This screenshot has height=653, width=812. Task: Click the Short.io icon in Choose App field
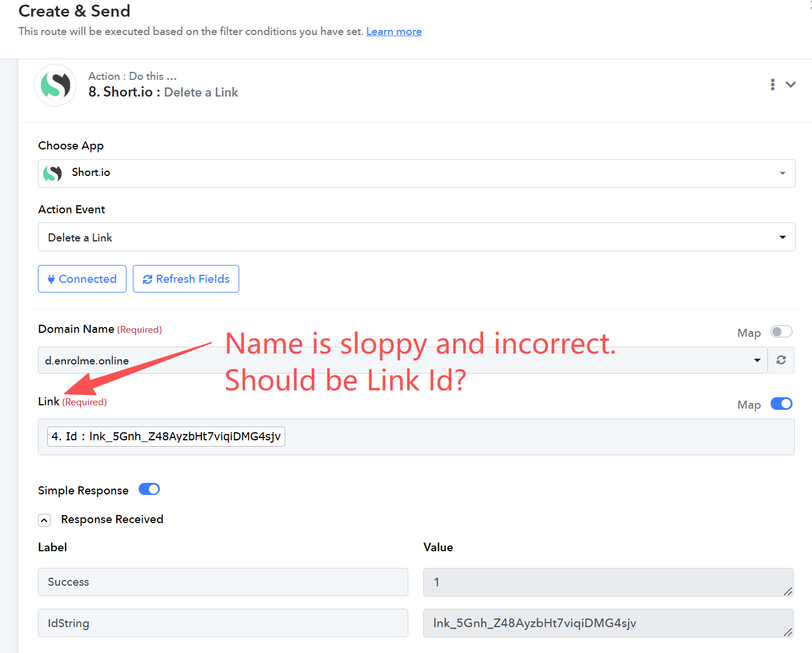pos(52,173)
